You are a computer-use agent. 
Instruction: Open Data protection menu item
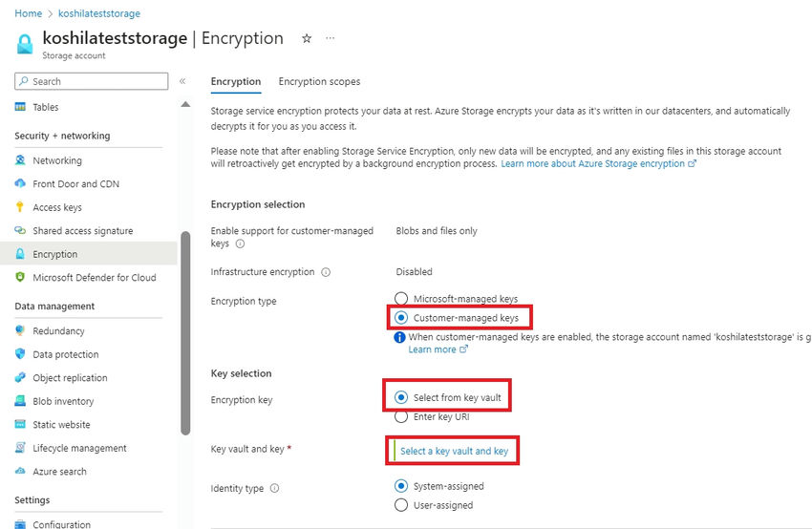tap(65, 354)
